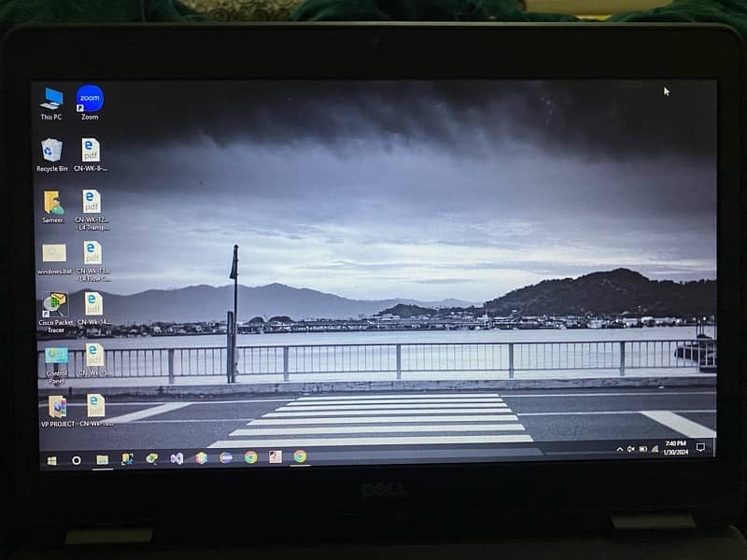The height and width of the screenshot is (560, 747).
Task: Open the Sameer user folder
Action: click(53, 206)
